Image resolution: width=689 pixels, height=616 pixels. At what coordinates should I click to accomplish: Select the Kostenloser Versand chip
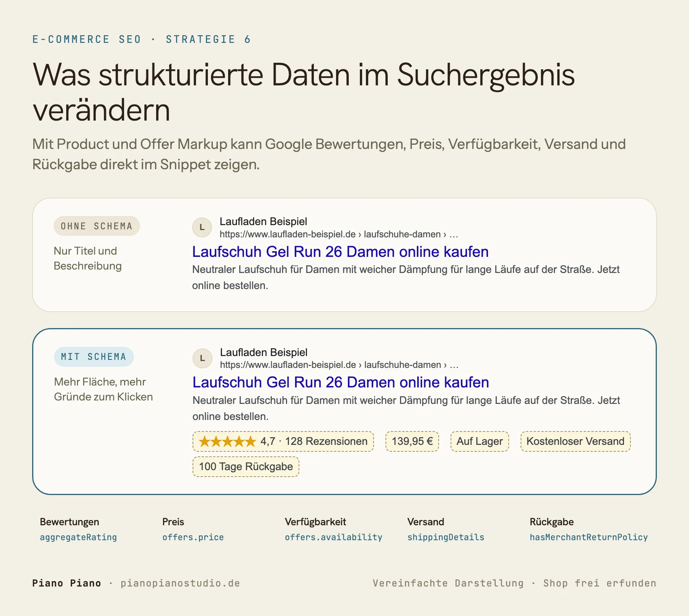575,441
